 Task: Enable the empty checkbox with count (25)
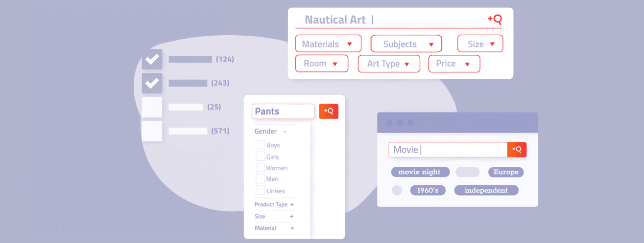(152, 107)
